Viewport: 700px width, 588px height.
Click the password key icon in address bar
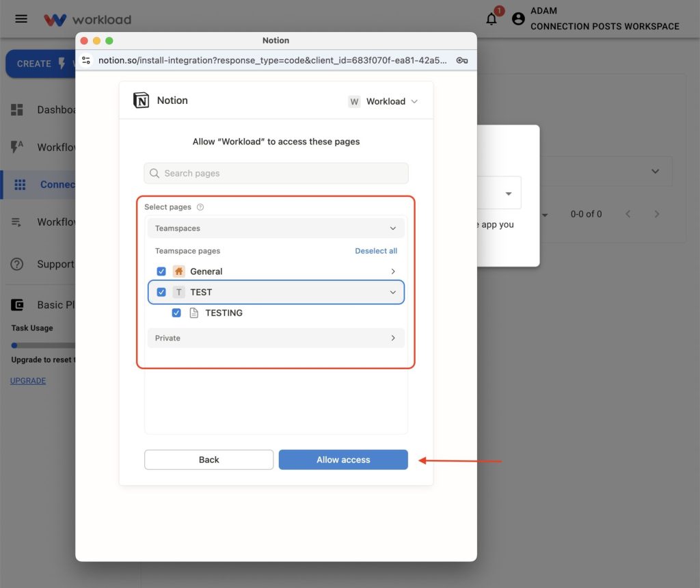462,60
